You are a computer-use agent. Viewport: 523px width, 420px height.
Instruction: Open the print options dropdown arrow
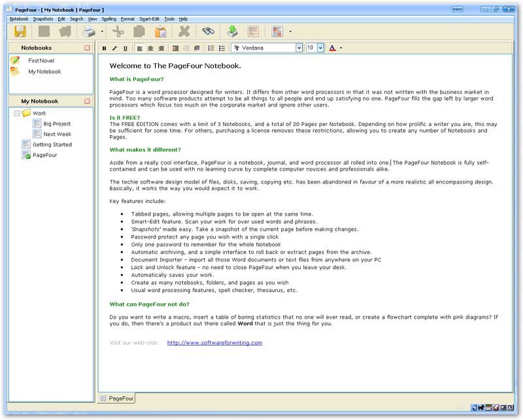pyautogui.click(x=102, y=31)
